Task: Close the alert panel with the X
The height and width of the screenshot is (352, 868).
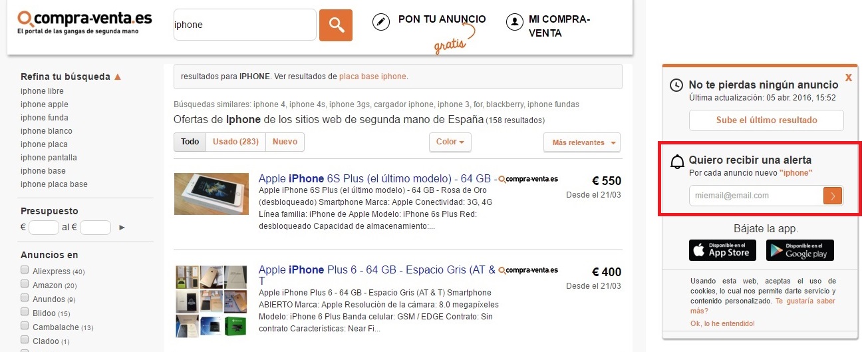Action: (x=849, y=78)
